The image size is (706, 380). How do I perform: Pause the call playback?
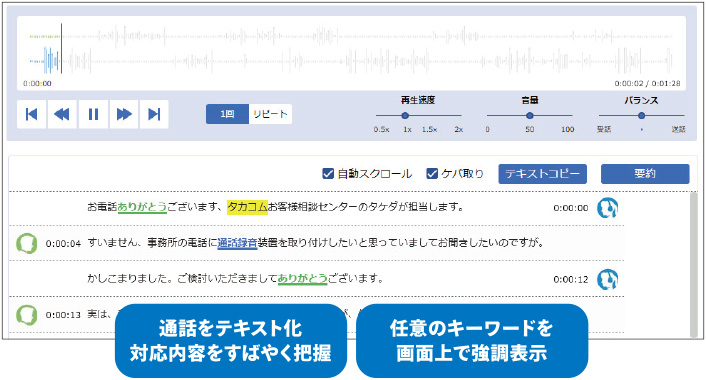tap(93, 114)
